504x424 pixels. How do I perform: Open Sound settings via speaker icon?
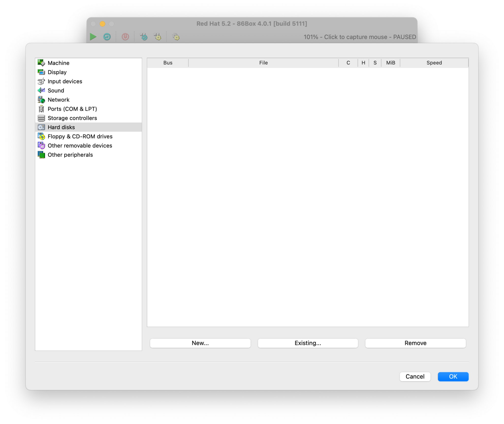(41, 90)
